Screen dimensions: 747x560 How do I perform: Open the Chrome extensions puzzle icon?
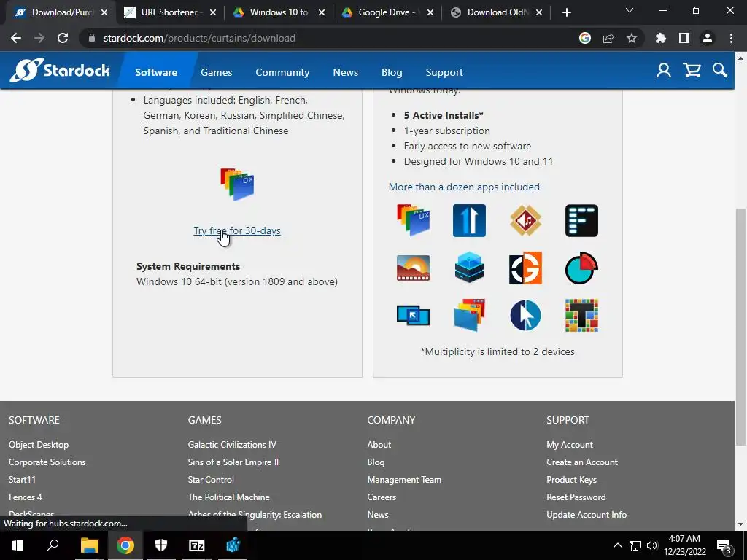661,38
